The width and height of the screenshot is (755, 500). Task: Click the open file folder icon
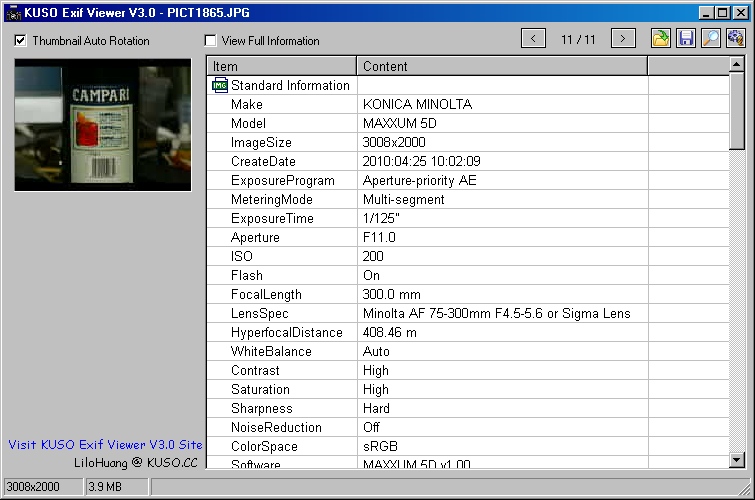coord(661,39)
